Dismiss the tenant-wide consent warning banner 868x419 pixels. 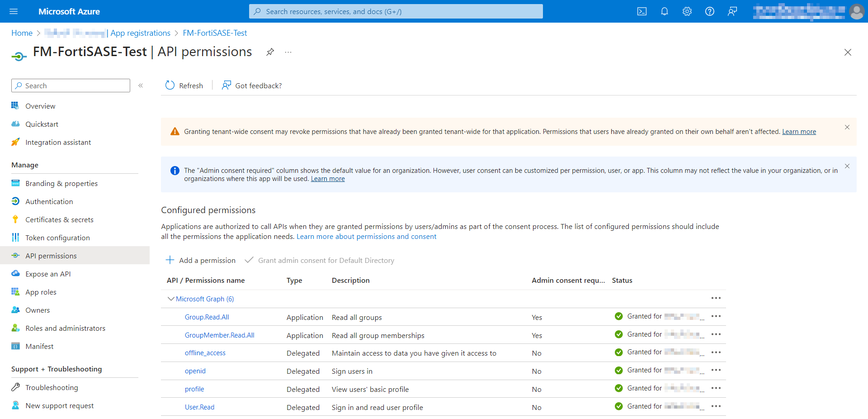point(847,127)
